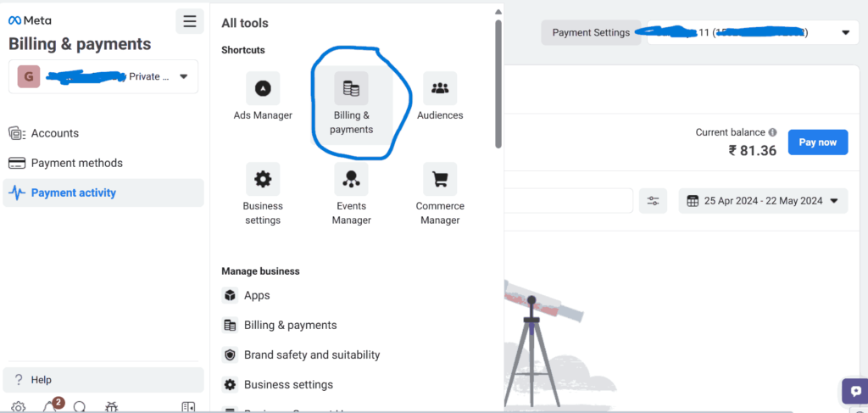Screen dimensions: 868x413
Task: Open the Audiences shortcut icon
Action: click(x=439, y=88)
